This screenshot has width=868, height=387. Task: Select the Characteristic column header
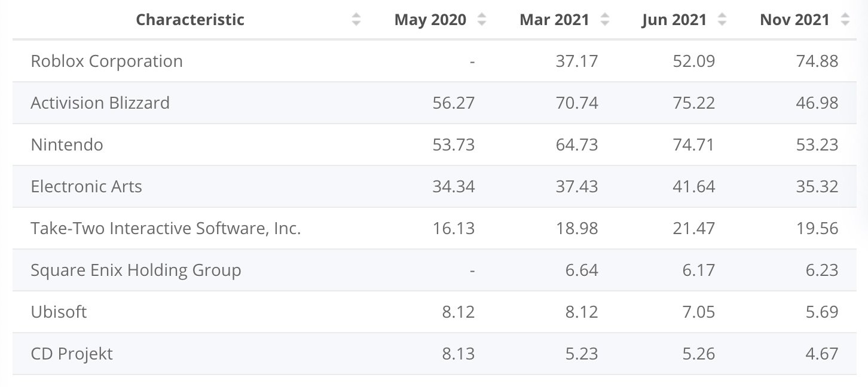(x=190, y=20)
